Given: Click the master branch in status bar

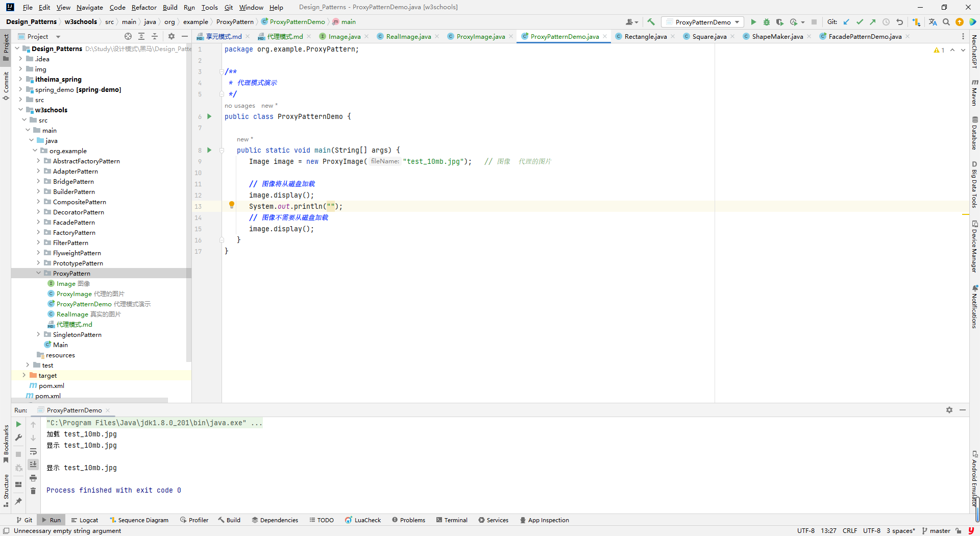Looking at the screenshot, I should (936, 531).
